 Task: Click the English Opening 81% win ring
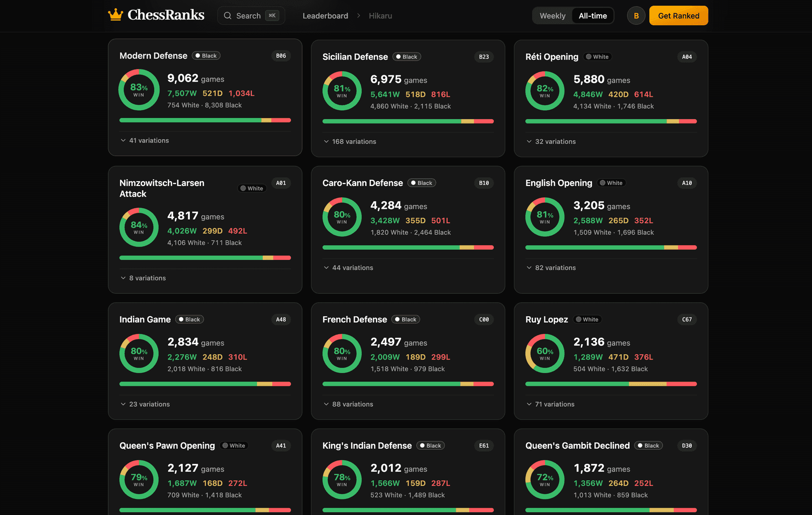[545, 217]
